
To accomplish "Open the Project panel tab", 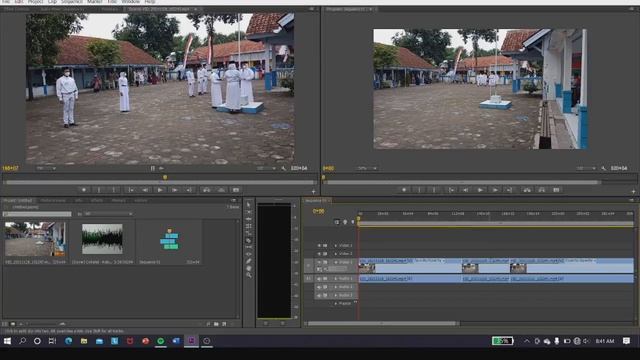I will (18, 200).
